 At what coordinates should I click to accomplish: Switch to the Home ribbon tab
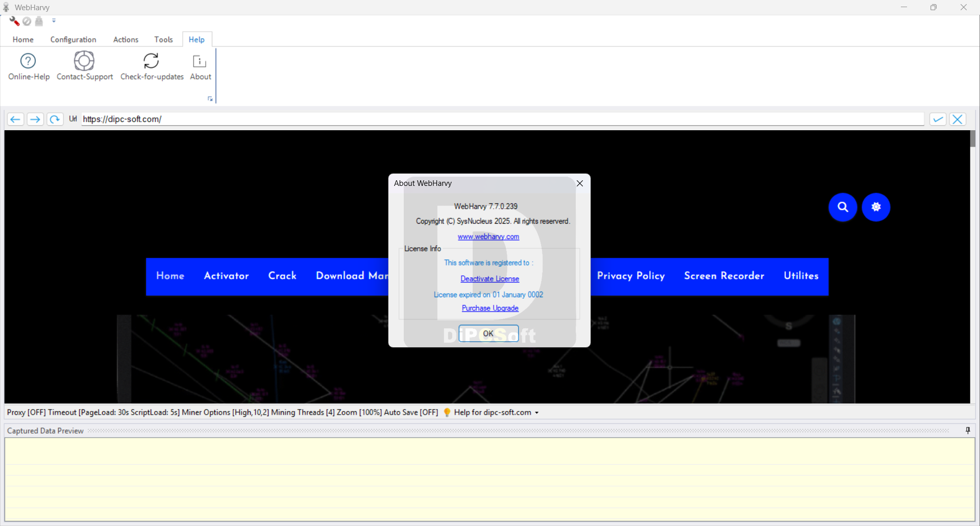click(23, 39)
